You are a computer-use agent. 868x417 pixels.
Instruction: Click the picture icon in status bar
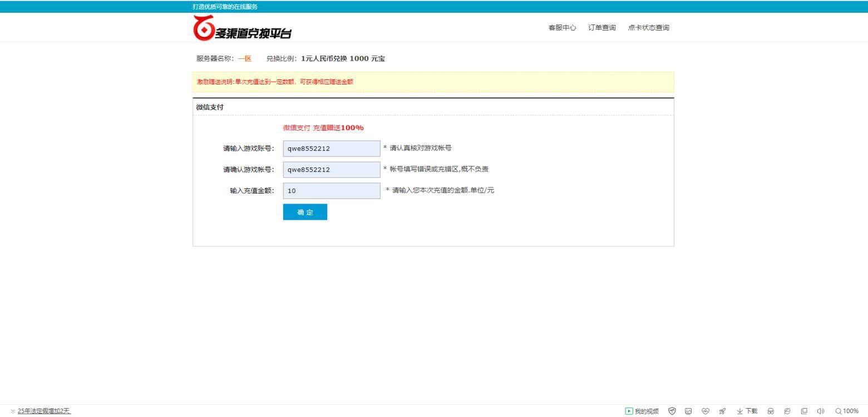click(x=688, y=411)
